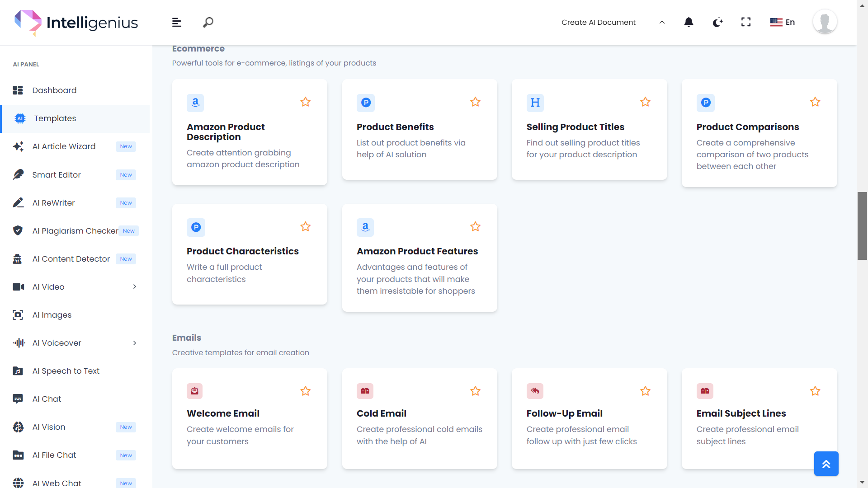Open the notifications bell
Viewport: 868px width, 488px height.
(x=689, y=22)
